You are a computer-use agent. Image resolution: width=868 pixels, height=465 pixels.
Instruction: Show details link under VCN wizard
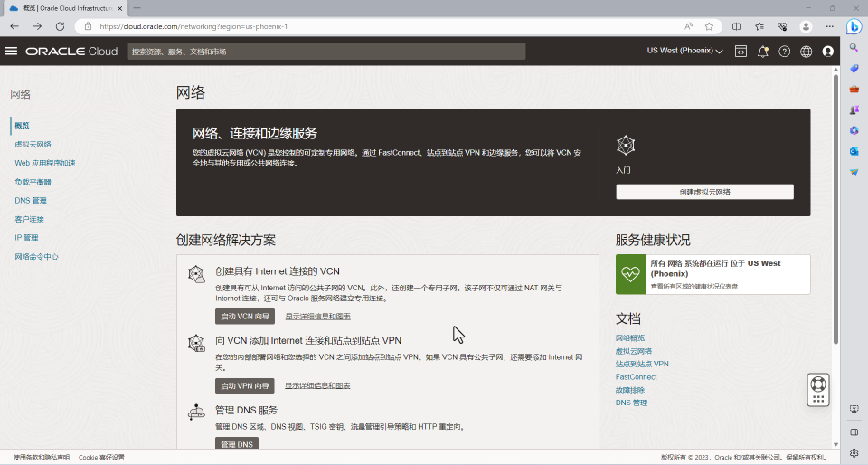coord(317,317)
